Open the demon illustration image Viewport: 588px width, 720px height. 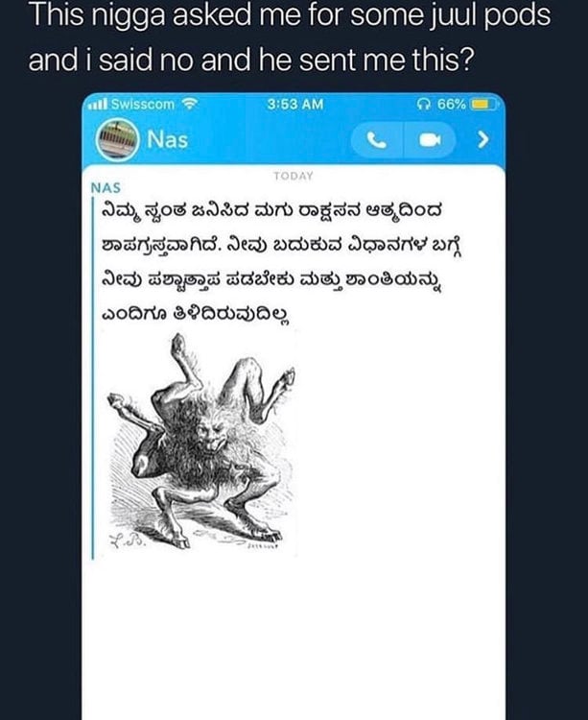(x=201, y=446)
